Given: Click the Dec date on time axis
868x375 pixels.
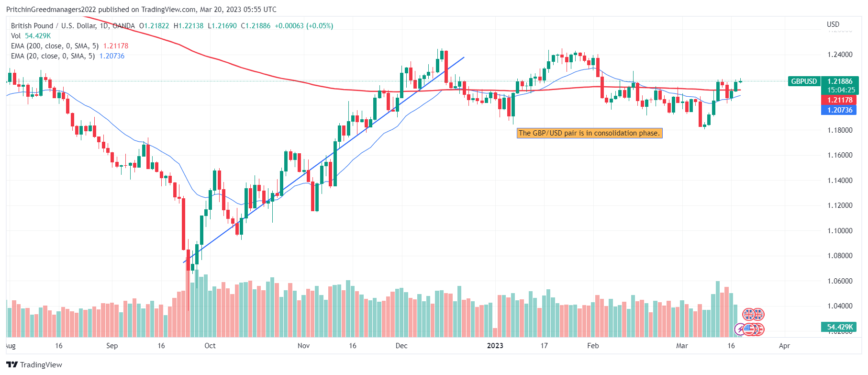Looking at the screenshot, I should (401, 346).
